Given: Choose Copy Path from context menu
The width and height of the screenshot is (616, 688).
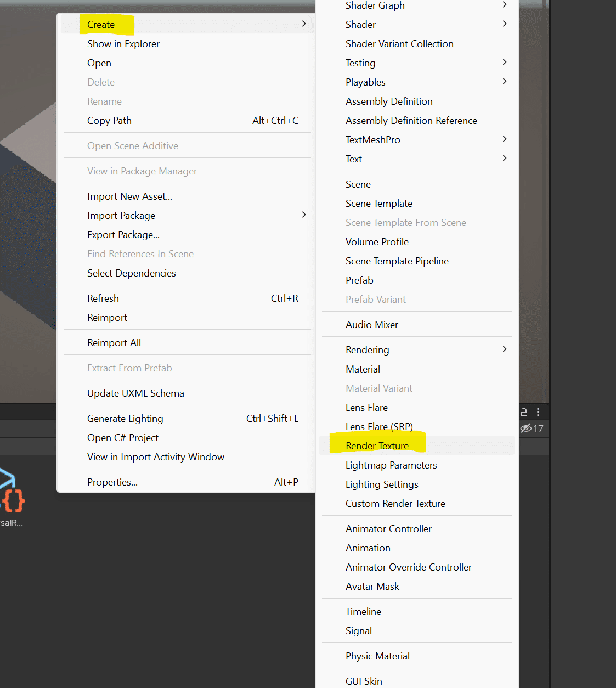Looking at the screenshot, I should coord(187,121).
